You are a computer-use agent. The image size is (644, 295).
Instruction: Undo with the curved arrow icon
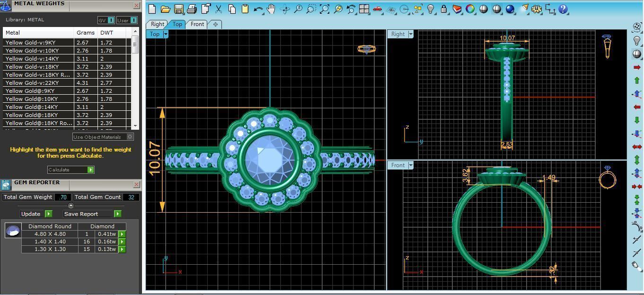(258, 9)
